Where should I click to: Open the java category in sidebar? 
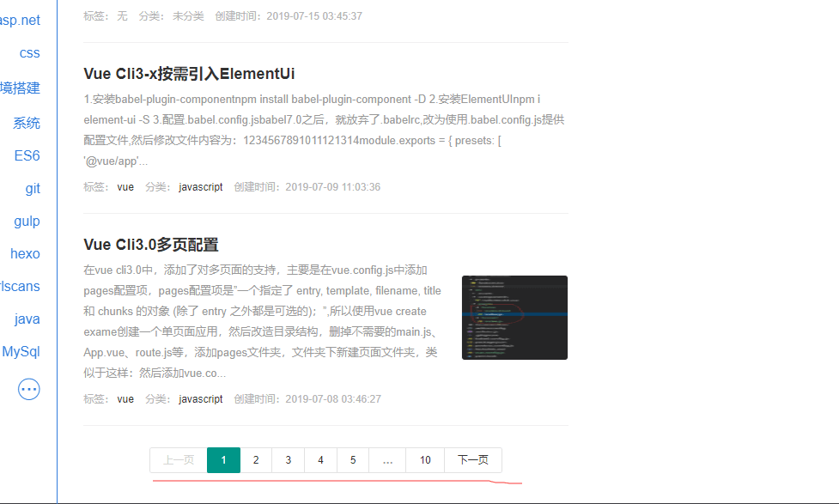pos(27,319)
